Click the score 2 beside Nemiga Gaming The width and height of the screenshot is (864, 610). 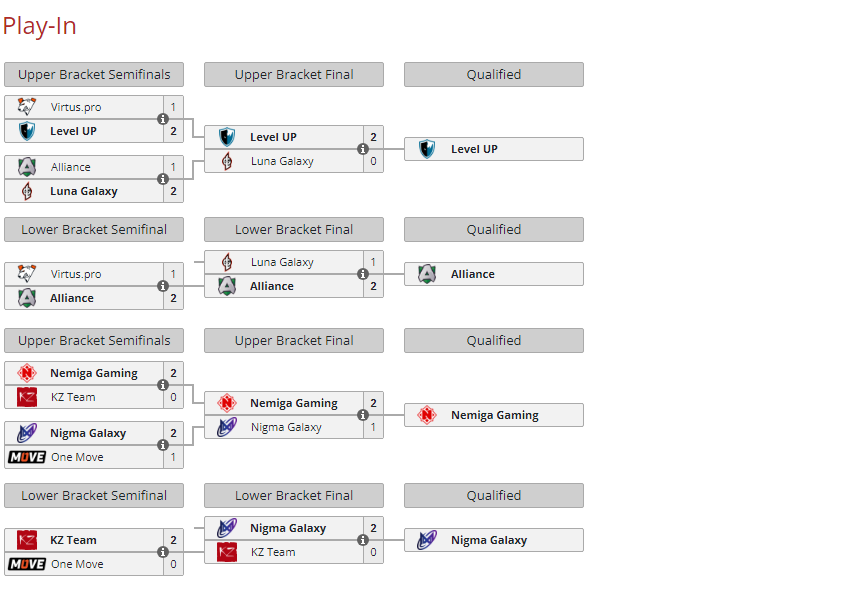pos(172,372)
